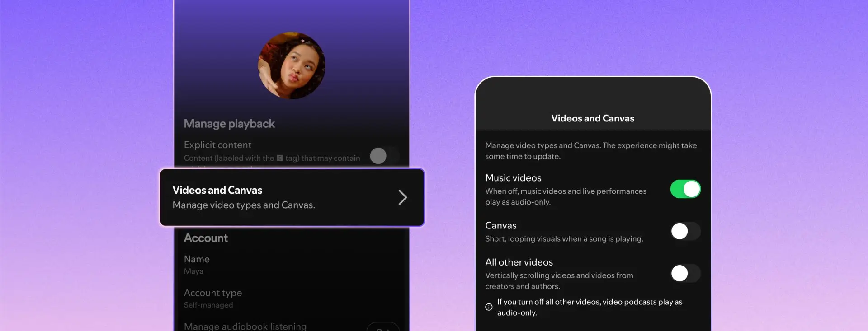This screenshot has width=868, height=331.
Task: Turn off the Music videos toggle
Action: [x=685, y=189]
